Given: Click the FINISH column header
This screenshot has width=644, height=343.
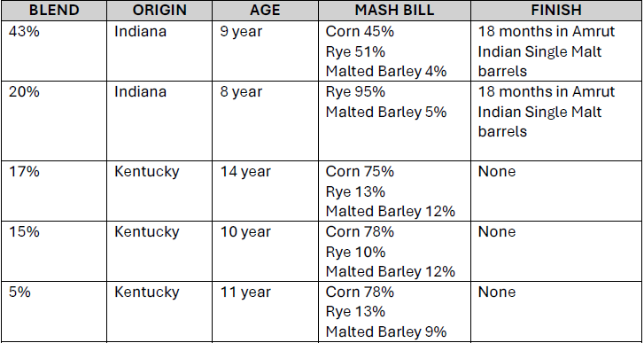Looking at the screenshot, I should coord(556,10).
